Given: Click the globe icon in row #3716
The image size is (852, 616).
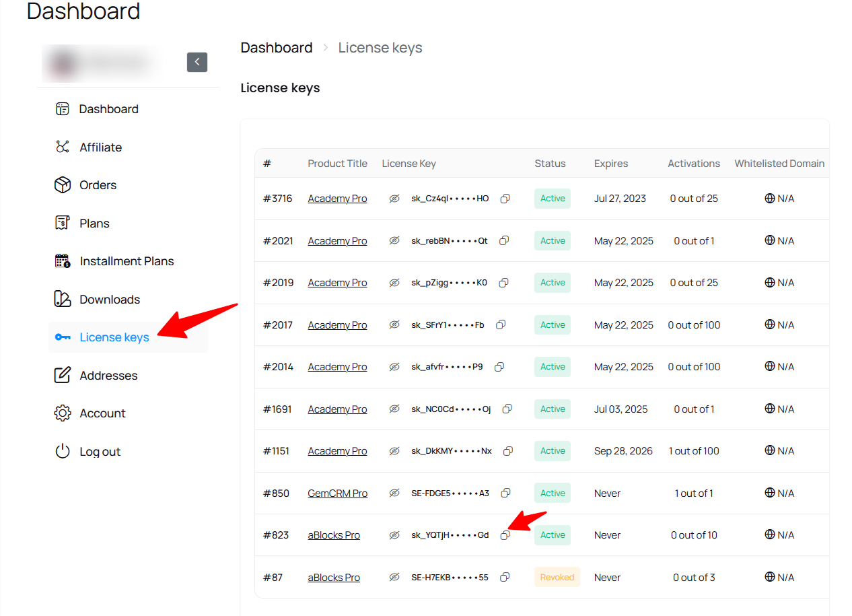Looking at the screenshot, I should (x=770, y=199).
